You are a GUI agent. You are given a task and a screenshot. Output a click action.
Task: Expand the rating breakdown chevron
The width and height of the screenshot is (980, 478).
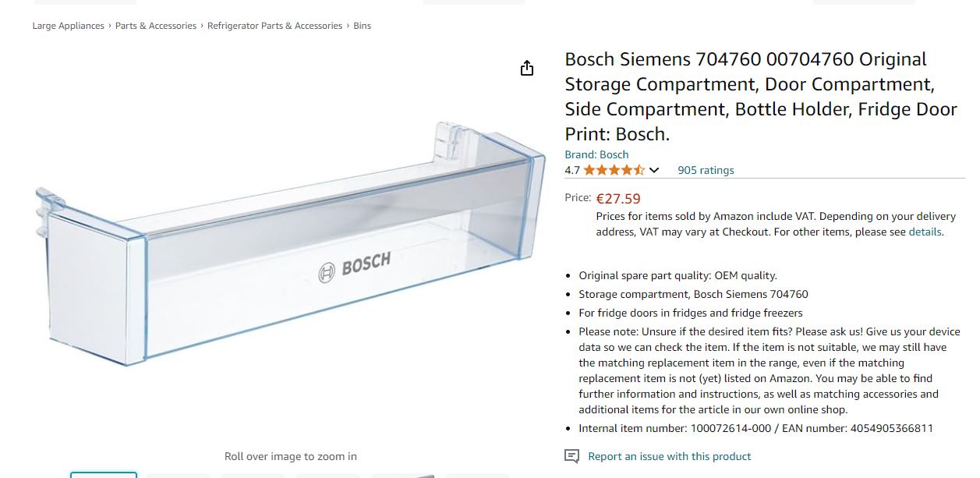654,170
